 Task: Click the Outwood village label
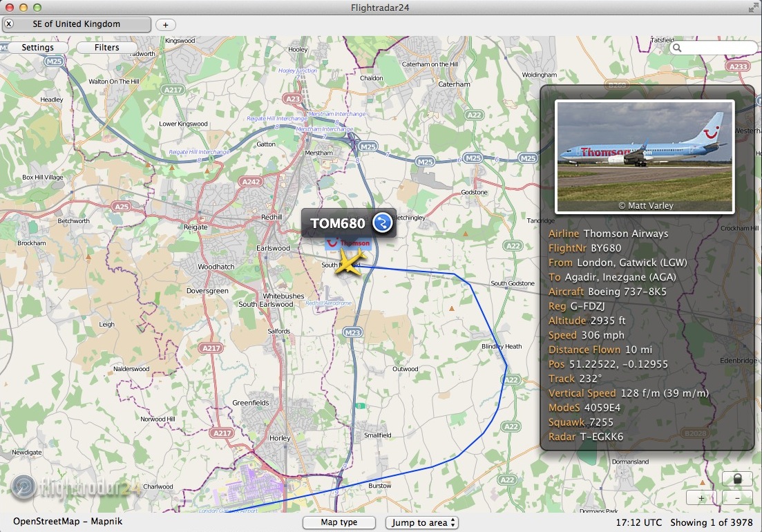406,369
